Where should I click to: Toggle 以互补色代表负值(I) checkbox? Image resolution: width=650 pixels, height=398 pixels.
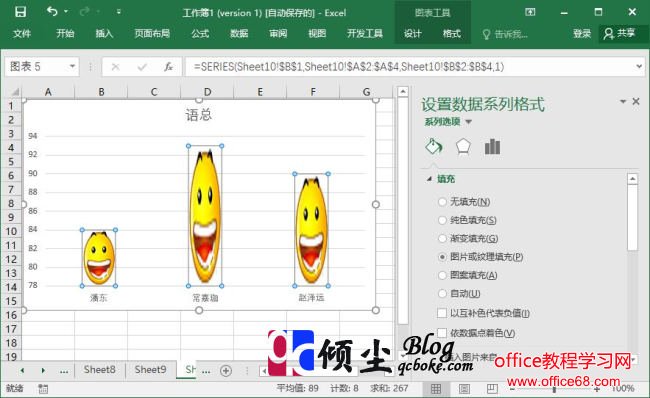point(442,313)
